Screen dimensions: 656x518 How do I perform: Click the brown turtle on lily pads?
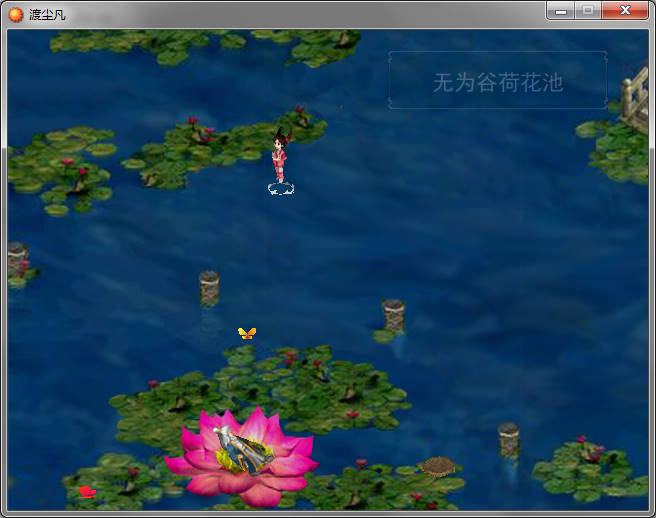[x=437, y=466]
